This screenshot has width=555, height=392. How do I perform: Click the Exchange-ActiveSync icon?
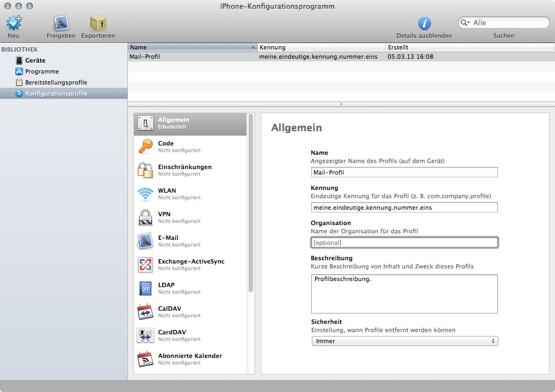pos(145,265)
